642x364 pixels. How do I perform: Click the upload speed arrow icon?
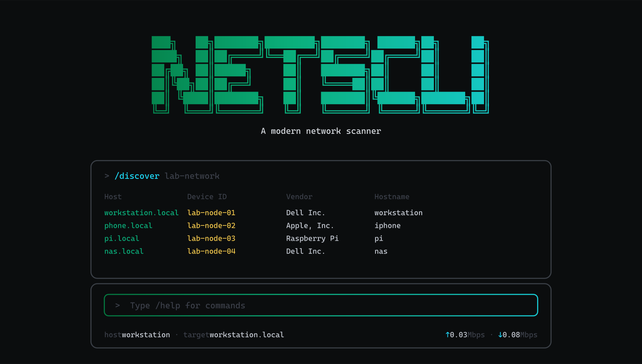click(447, 335)
